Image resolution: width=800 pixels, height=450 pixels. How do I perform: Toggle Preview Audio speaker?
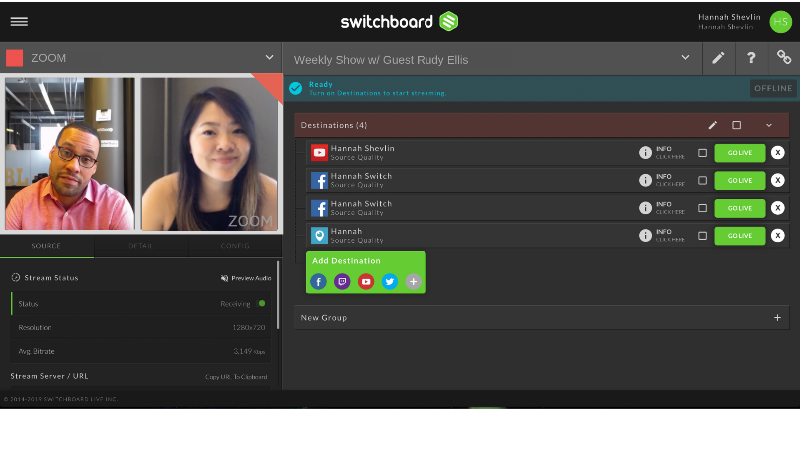pyautogui.click(x=224, y=278)
